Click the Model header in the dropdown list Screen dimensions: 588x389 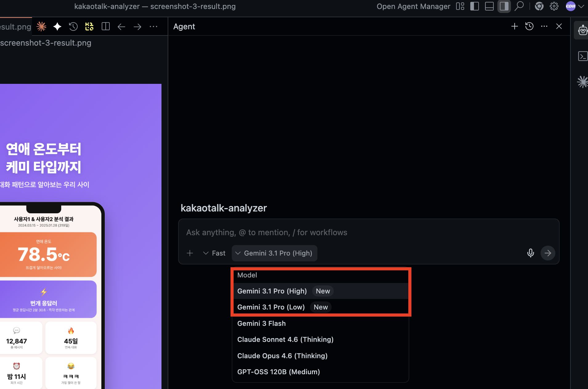tap(247, 275)
